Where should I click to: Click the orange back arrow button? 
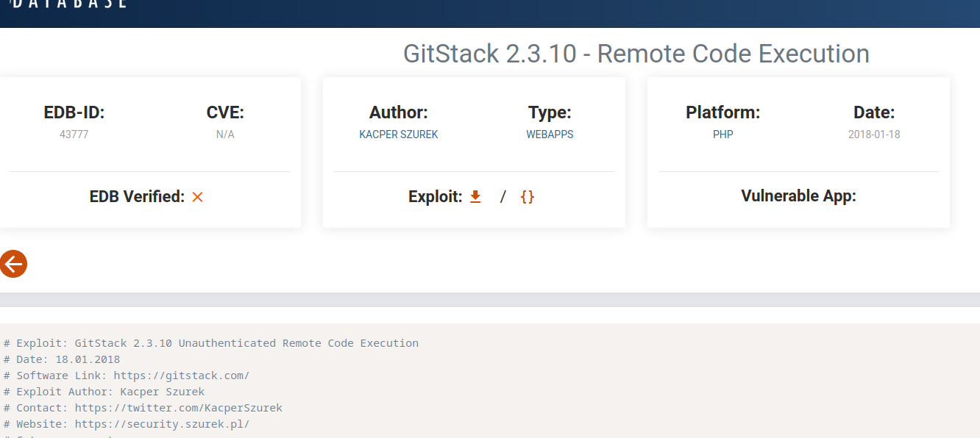click(x=13, y=263)
